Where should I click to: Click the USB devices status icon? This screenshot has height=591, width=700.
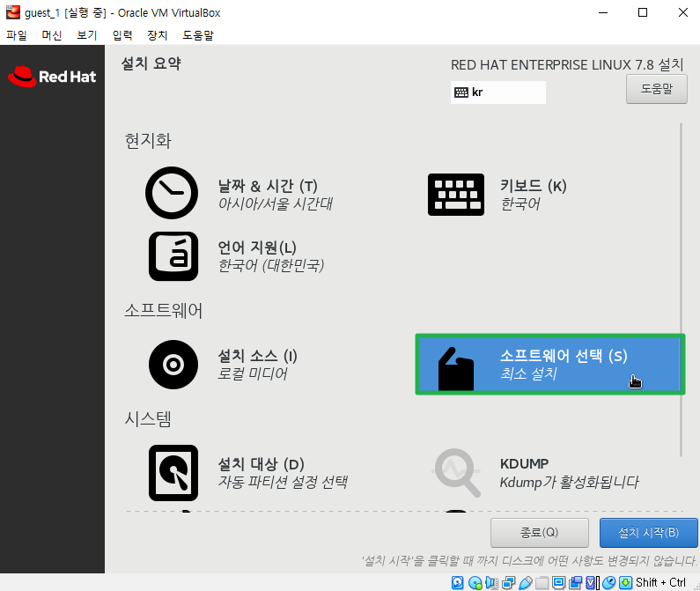click(526, 582)
